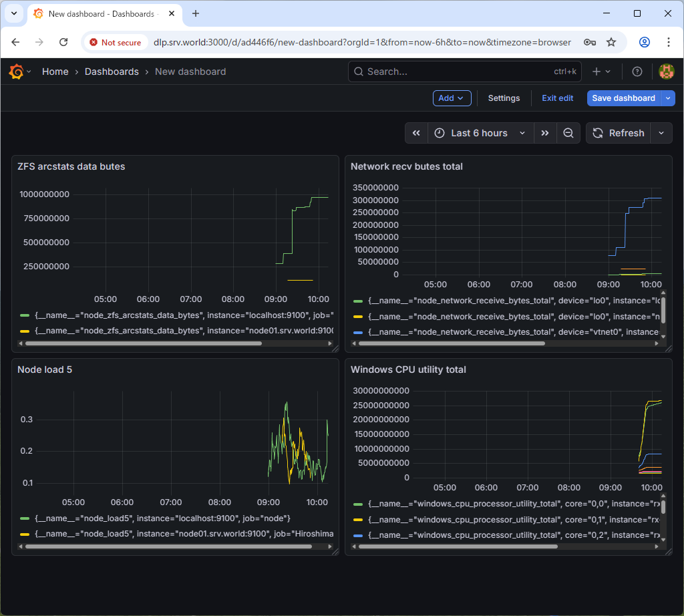Open dashboard Settings
684x616 pixels.
point(504,98)
